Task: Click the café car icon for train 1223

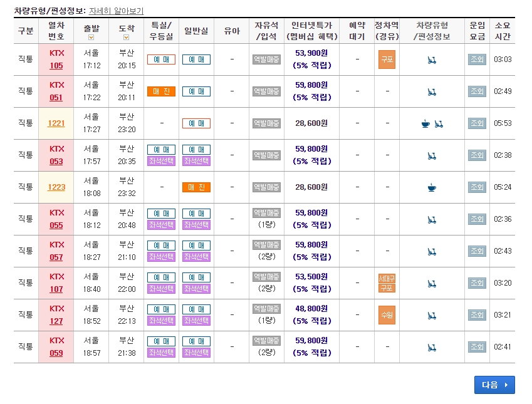Action: point(432,187)
